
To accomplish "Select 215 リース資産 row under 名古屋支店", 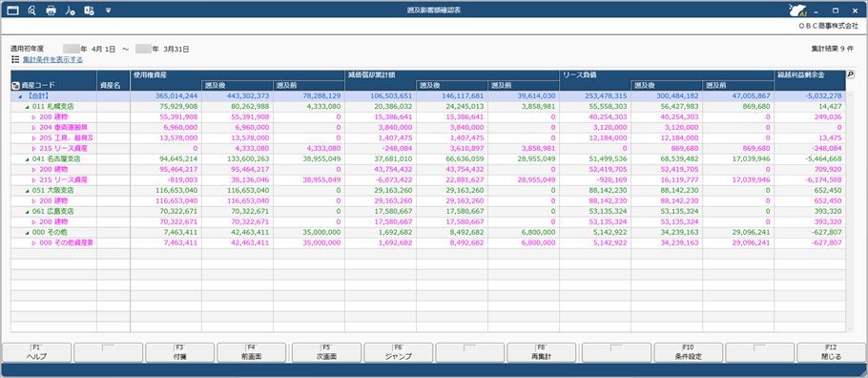I will tap(428, 179).
